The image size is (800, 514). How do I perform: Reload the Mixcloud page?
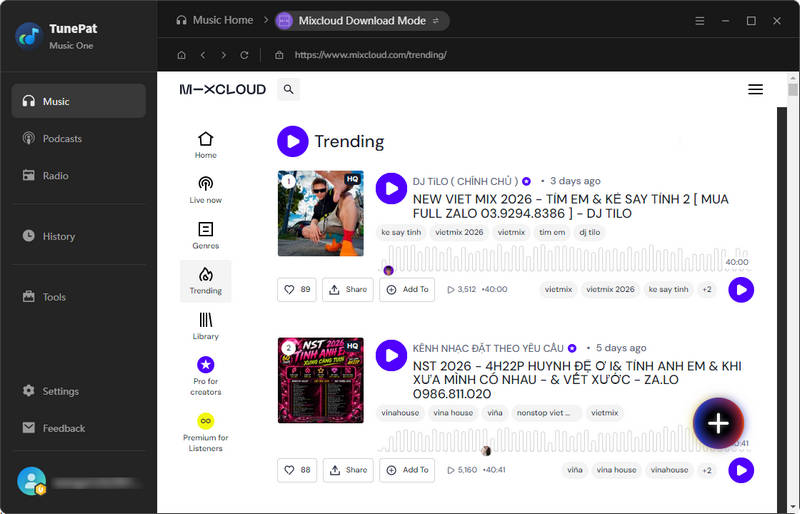[244, 55]
